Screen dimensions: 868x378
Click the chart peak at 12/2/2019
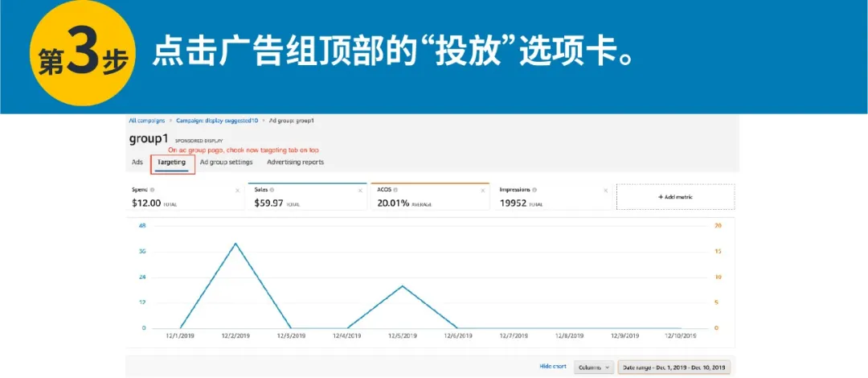coord(234,244)
